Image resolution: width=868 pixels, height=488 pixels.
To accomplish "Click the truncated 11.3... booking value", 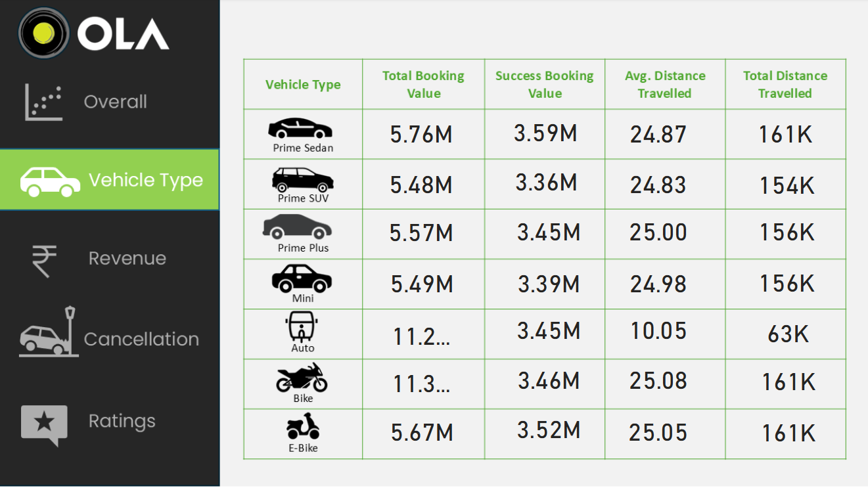I will (x=422, y=384).
